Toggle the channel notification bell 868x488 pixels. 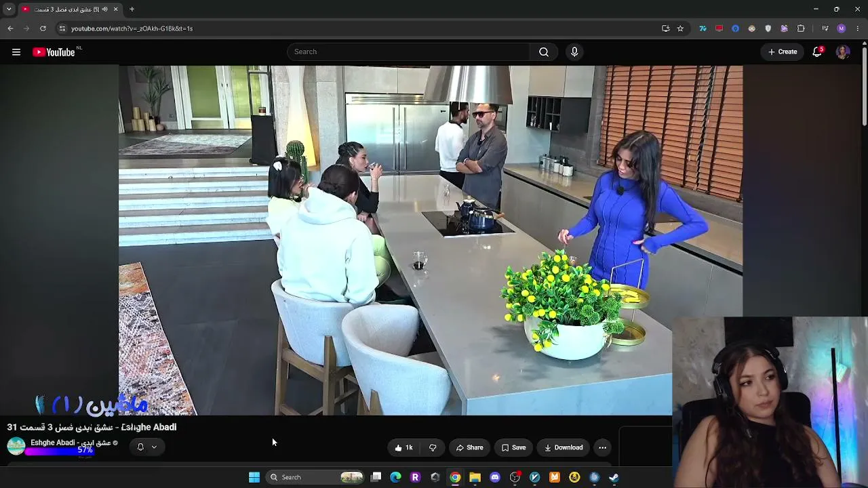[140, 447]
